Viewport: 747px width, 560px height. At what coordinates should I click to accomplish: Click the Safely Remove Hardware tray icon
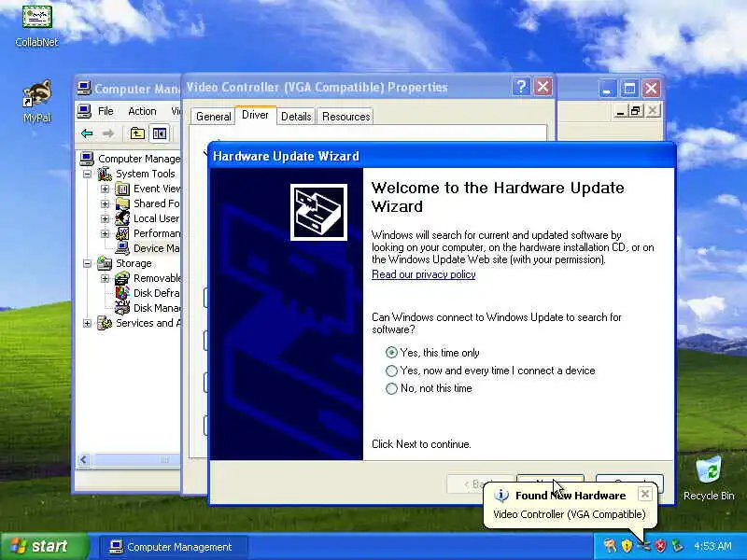click(x=677, y=546)
